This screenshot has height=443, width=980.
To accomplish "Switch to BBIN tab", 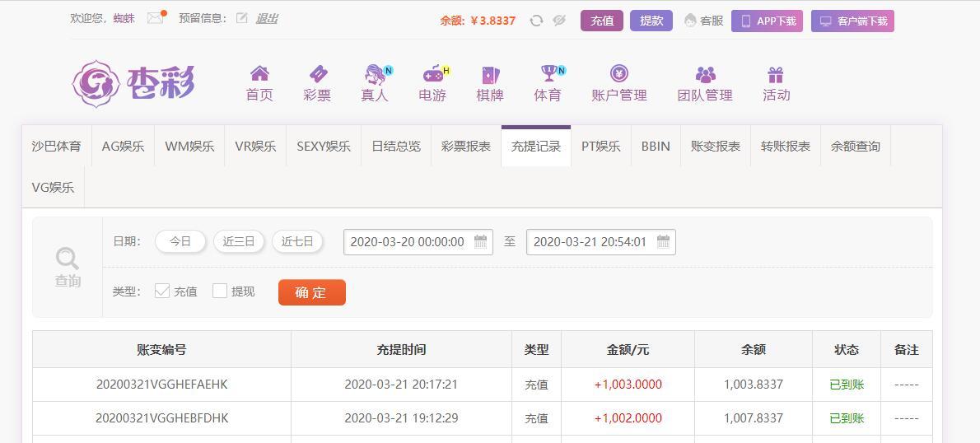I will point(656,147).
